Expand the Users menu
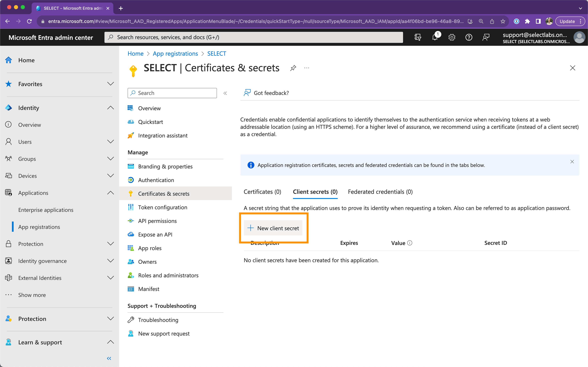The height and width of the screenshot is (367, 588). point(110,142)
